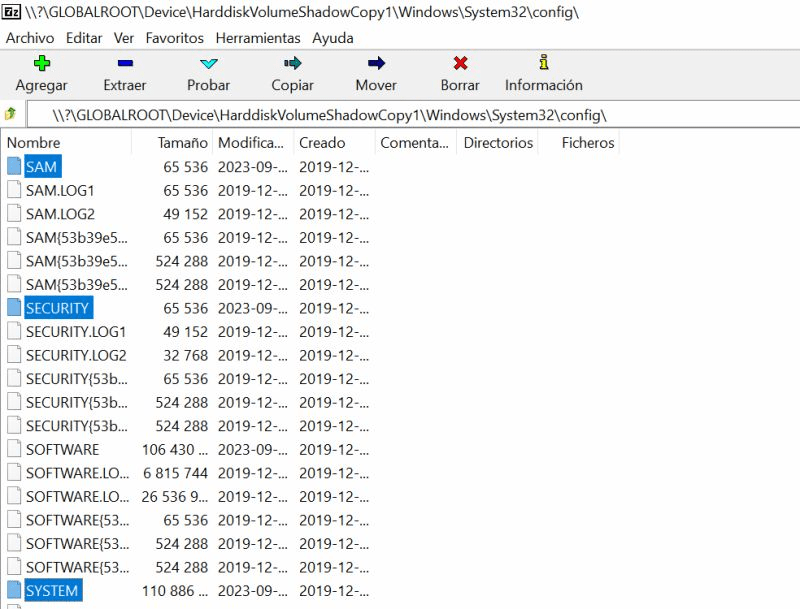800x609 pixels.
Task: Open the Favoritos menu
Action: pyautogui.click(x=174, y=38)
